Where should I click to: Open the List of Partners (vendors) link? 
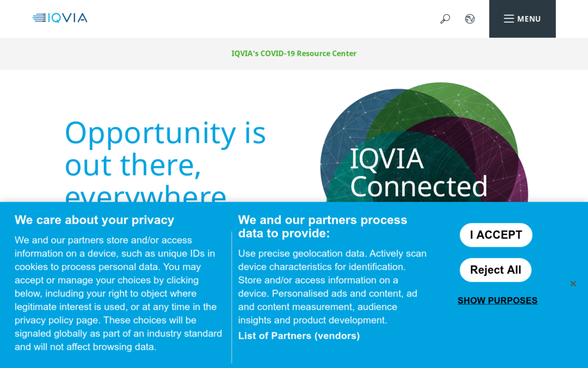tap(299, 336)
